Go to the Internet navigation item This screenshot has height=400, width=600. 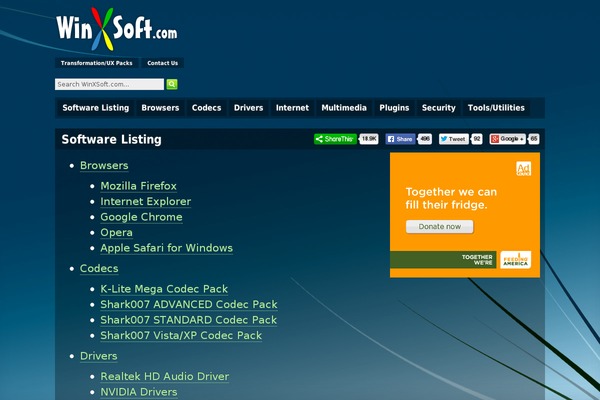(x=292, y=108)
